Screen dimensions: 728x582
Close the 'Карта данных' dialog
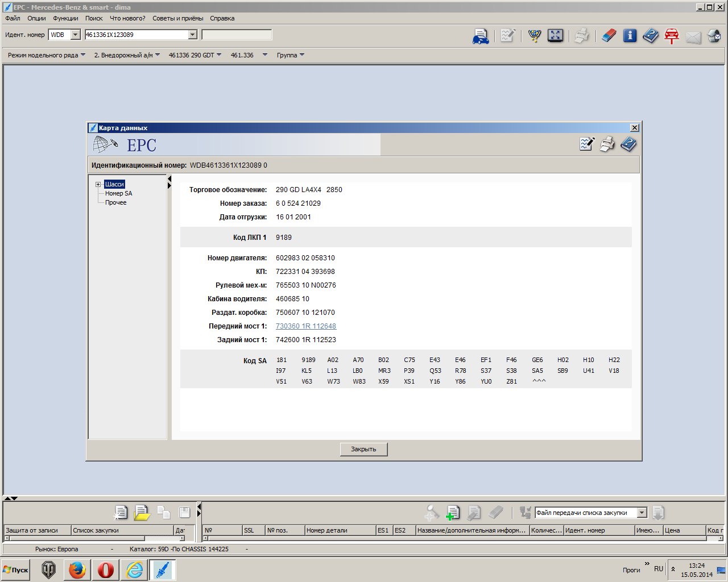coord(635,128)
